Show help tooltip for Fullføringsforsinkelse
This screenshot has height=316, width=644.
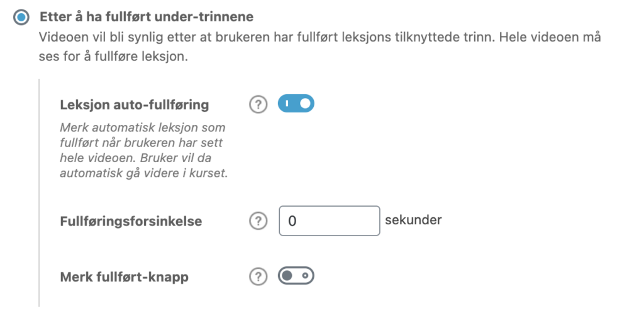click(258, 221)
